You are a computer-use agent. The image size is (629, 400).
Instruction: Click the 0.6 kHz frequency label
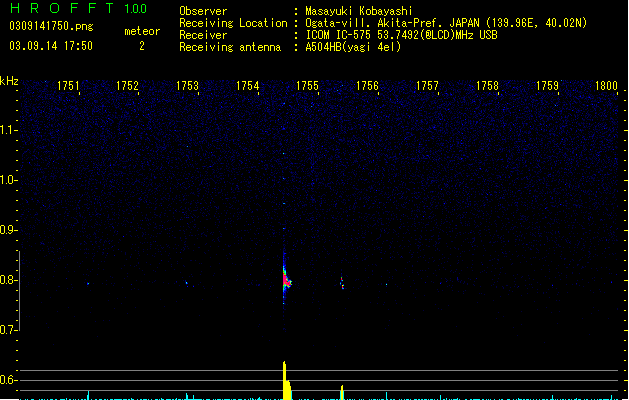pyautogui.click(x=8, y=380)
